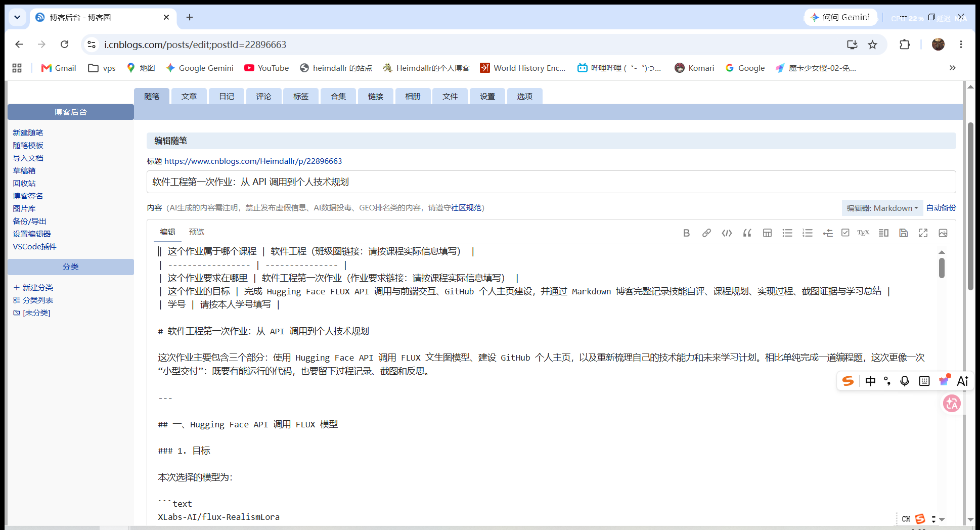Open the 社区规范 community rules link
The height and width of the screenshot is (530, 980).
pyautogui.click(x=466, y=207)
